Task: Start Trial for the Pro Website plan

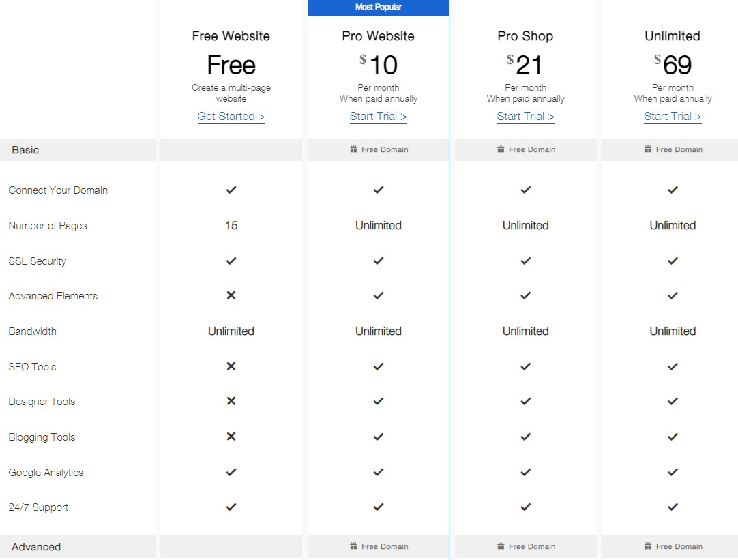Action: [379, 116]
